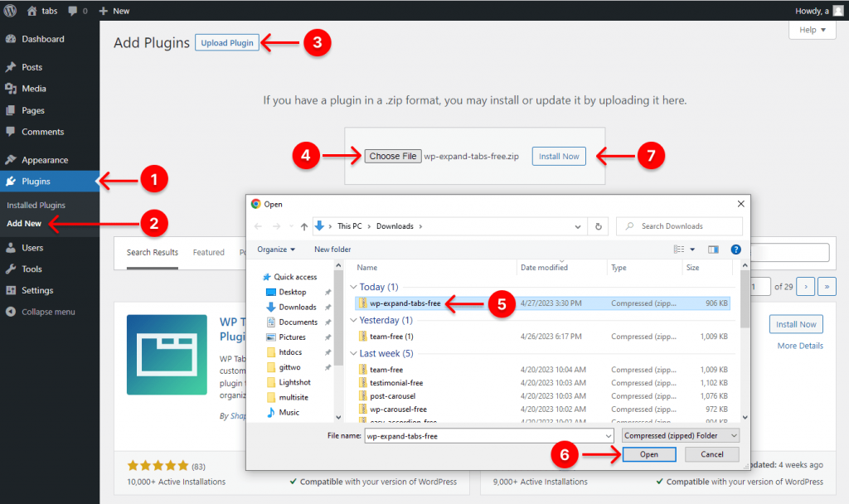Open Settings menu in sidebar
The width and height of the screenshot is (849, 504).
[37, 290]
